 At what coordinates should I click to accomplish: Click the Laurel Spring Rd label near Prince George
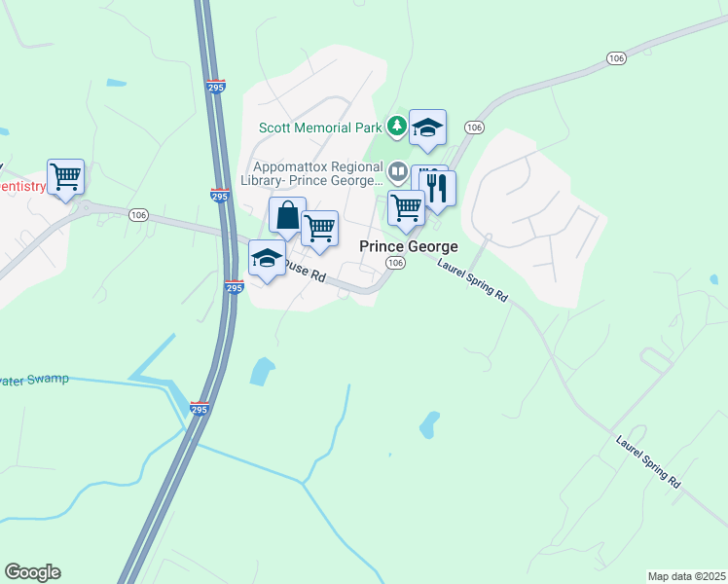tap(472, 280)
